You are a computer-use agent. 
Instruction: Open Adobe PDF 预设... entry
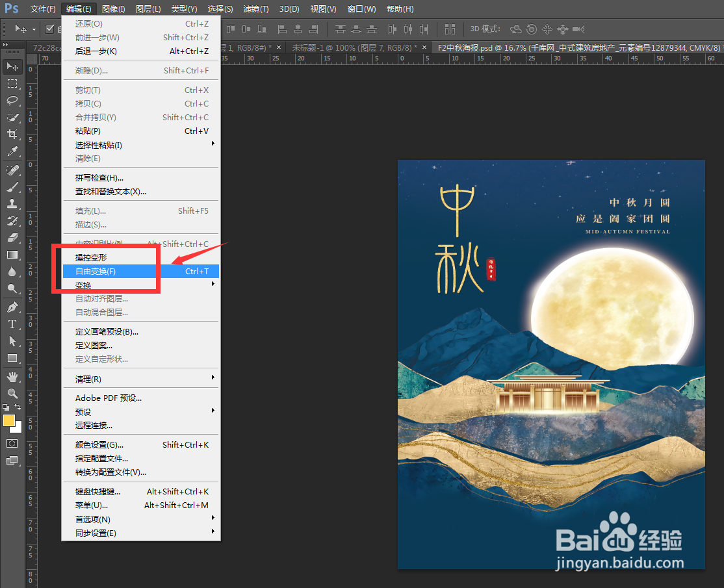tap(141, 398)
